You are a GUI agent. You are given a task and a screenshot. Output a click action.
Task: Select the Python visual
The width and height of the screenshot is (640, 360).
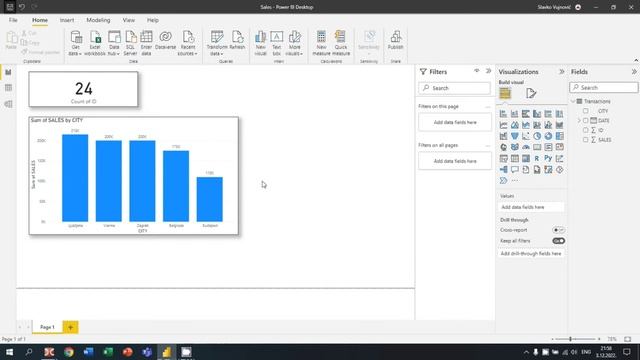[x=548, y=158]
